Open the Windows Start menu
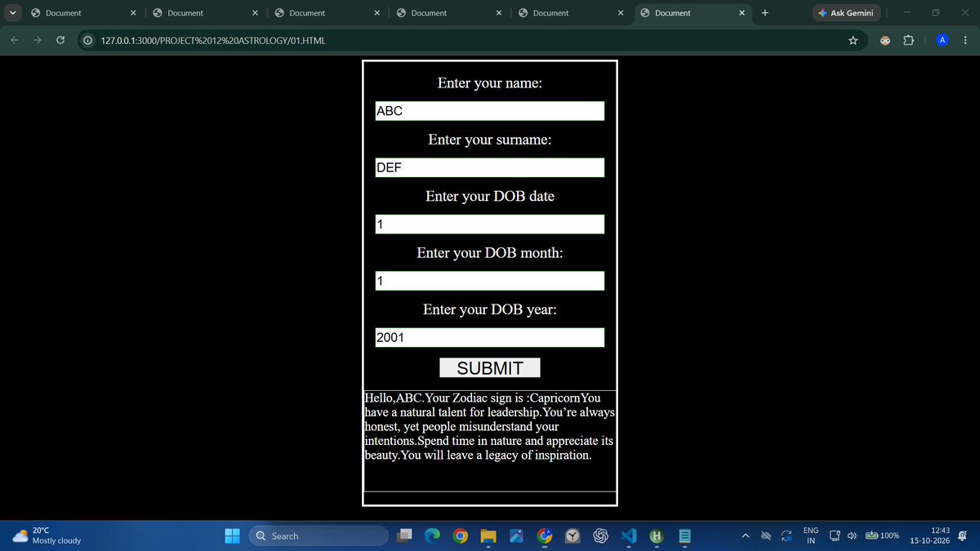This screenshot has width=980, height=551. [233, 535]
